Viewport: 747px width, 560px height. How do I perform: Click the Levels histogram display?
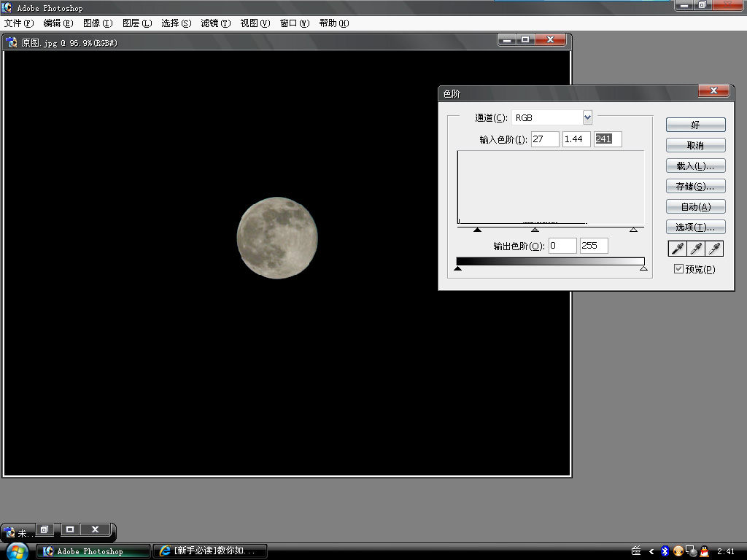point(551,187)
